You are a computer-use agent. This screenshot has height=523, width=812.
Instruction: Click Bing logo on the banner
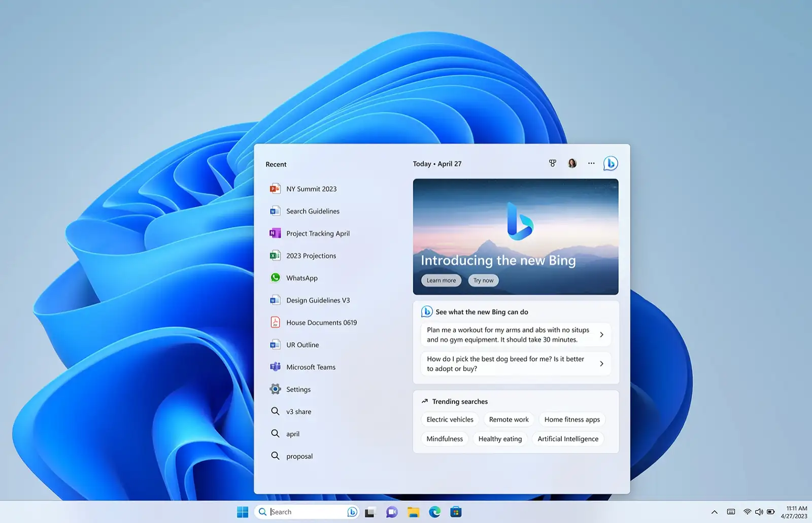[520, 221]
